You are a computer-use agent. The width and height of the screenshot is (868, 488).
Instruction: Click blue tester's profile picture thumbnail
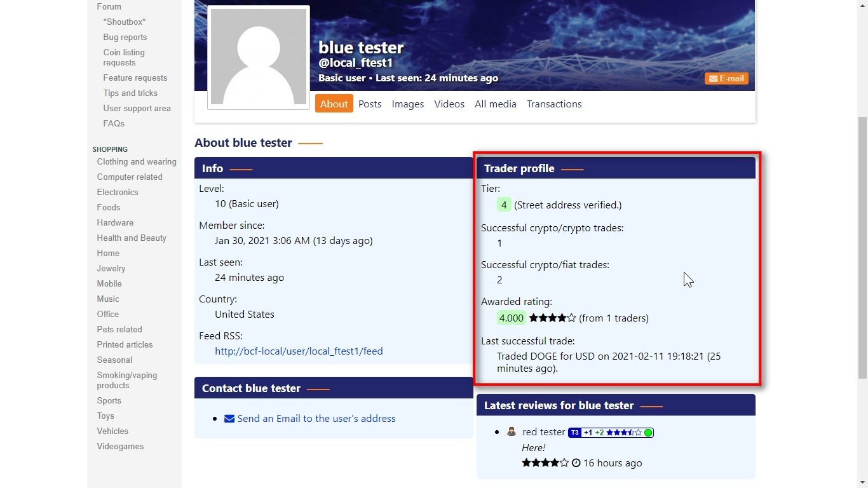tap(259, 57)
